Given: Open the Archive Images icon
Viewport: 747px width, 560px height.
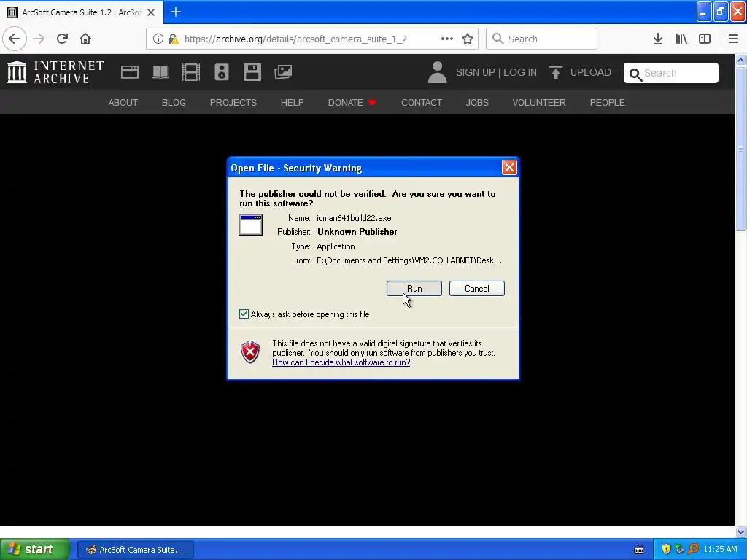Looking at the screenshot, I should pyautogui.click(x=283, y=72).
